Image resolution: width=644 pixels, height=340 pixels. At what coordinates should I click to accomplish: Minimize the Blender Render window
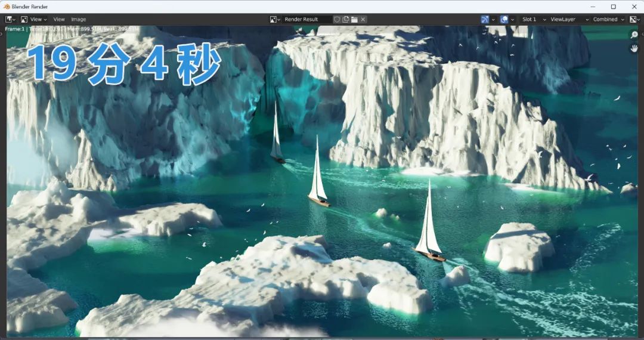tap(593, 7)
